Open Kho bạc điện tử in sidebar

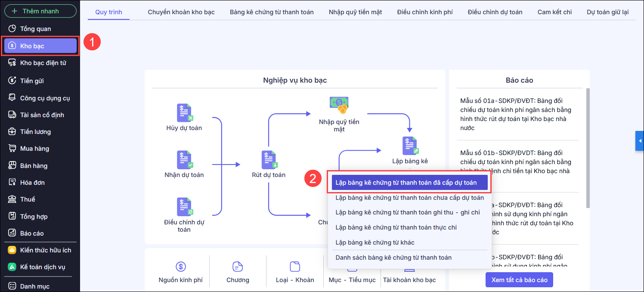pyautogui.click(x=43, y=63)
